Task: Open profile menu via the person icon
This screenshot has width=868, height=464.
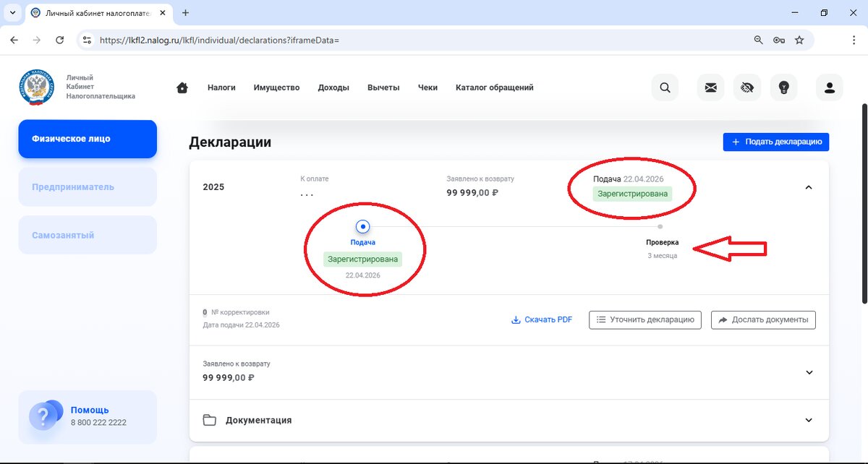Action: (x=829, y=87)
